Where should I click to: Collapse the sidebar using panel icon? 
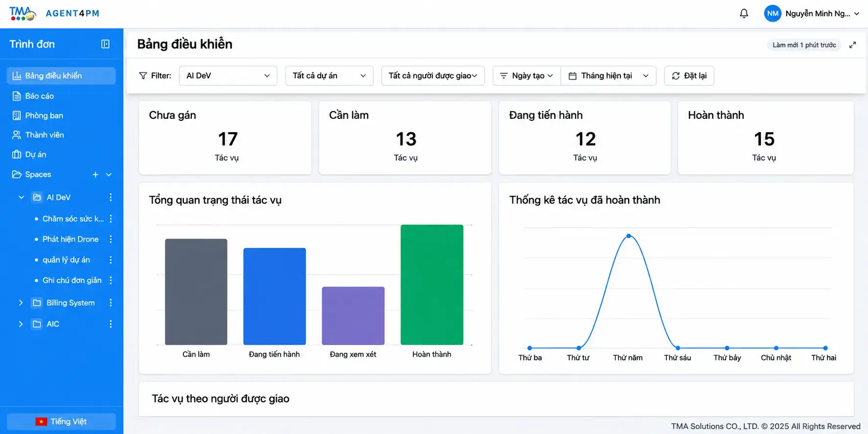coord(105,44)
